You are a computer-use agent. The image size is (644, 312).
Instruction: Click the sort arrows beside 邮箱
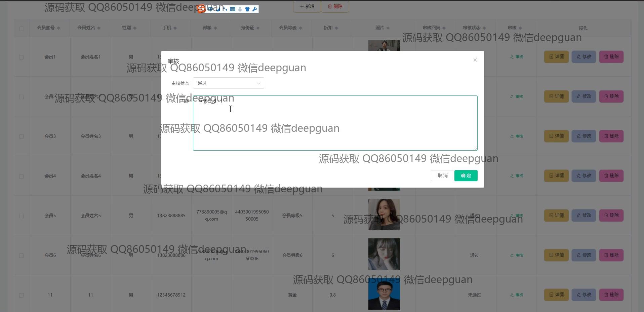[215, 28]
